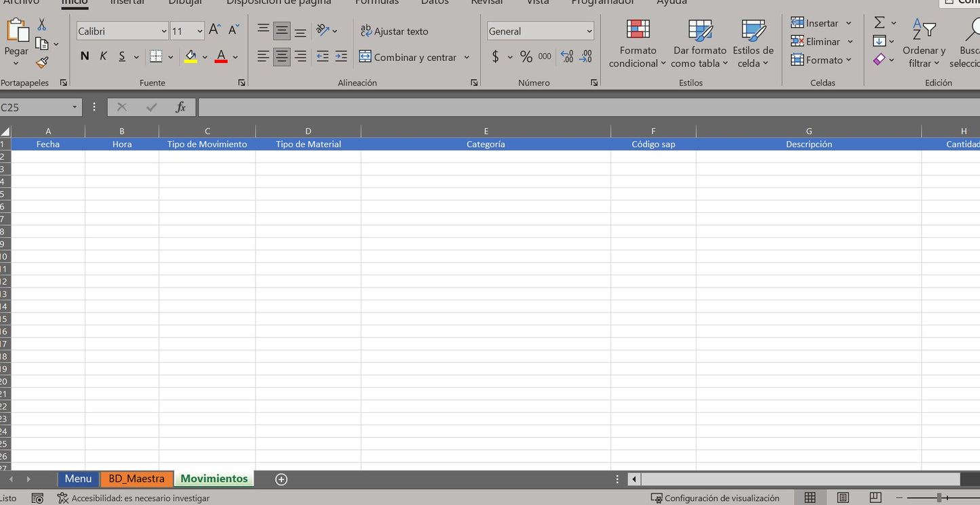Increase font size with the larger A icon
Viewport: 980px width, 505px height.
pyautogui.click(x=215, y=30)
